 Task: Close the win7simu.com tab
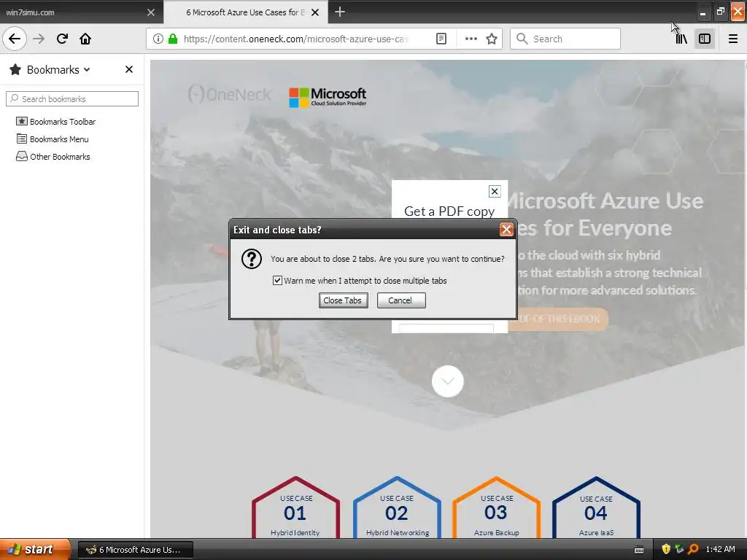coord(151,12)
